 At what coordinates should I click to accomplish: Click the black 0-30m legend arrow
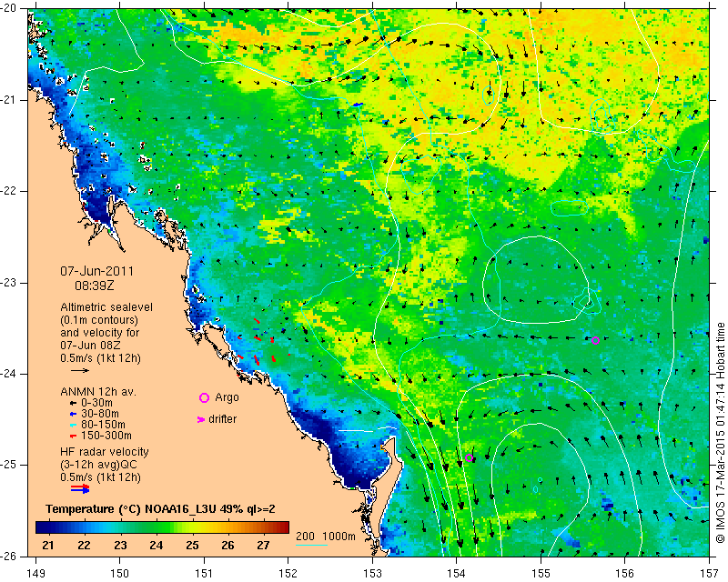(x=74, y=404)
